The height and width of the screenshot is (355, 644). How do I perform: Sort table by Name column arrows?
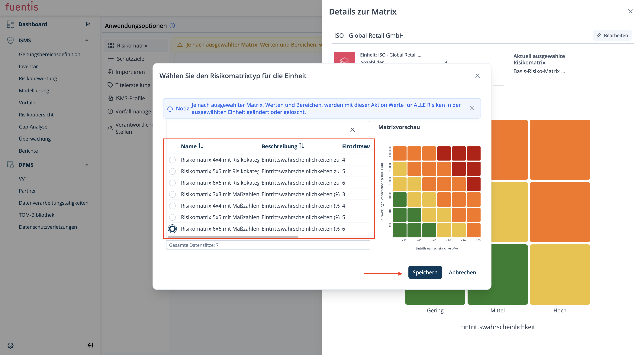tap(201, 146)
